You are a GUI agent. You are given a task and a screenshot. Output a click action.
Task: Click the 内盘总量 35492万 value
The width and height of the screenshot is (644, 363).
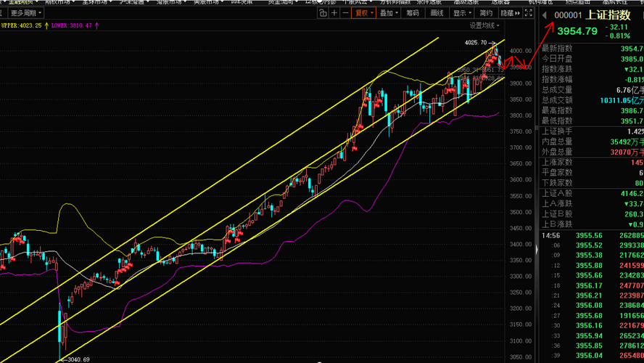pyautogui.click(x=627, y=142)
